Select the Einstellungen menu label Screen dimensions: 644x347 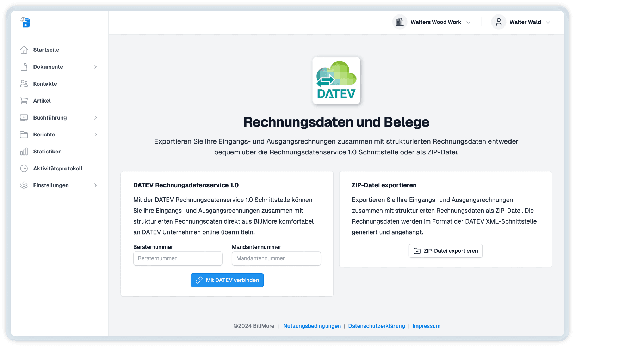coord(51,185)
